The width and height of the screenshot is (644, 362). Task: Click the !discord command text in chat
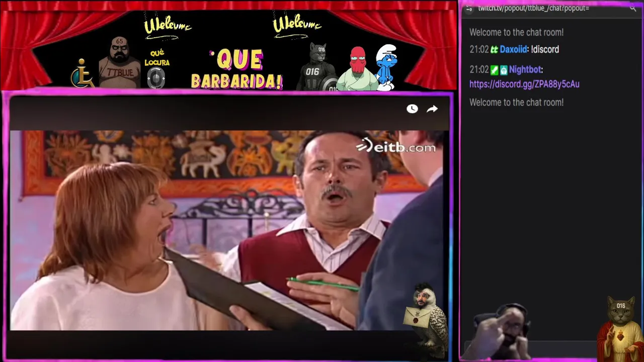pos(545,49)
